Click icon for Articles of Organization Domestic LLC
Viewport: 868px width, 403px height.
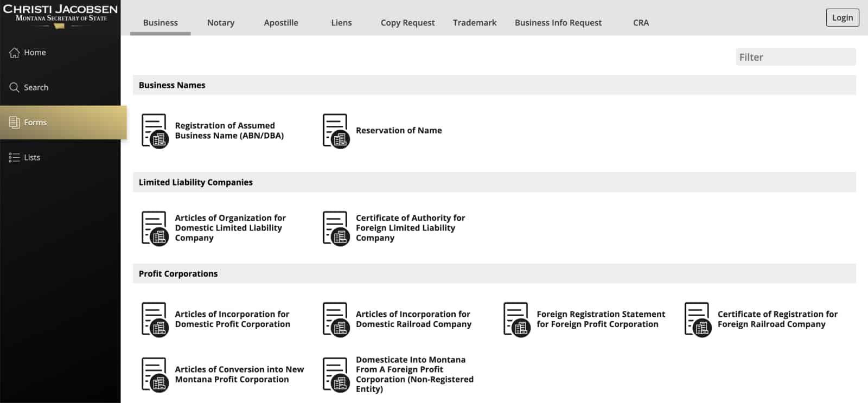[x=155, y=228]
